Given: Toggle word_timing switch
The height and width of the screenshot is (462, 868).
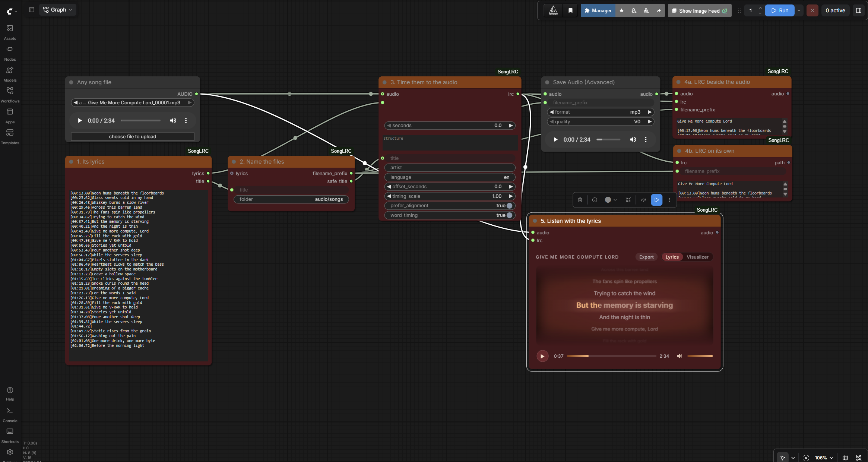Looking at the screenshot, I should (x=509, y=215).
